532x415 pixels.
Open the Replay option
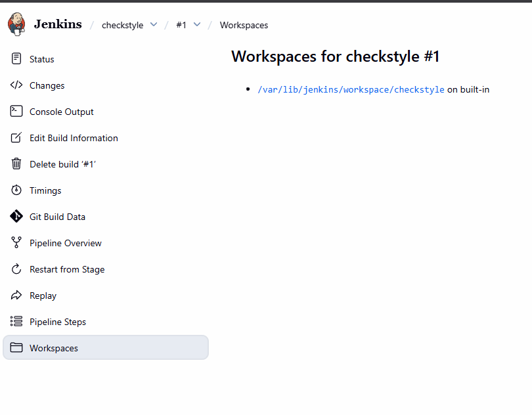106,295
